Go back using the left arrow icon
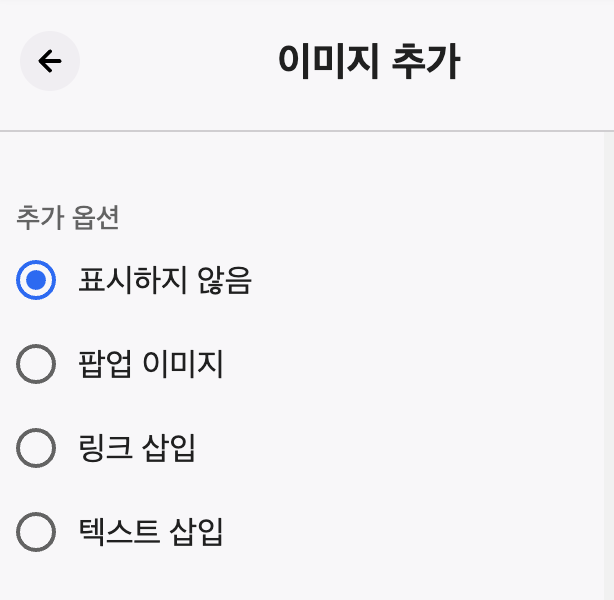This screenshot has height=600, width=614. point(50,61)
